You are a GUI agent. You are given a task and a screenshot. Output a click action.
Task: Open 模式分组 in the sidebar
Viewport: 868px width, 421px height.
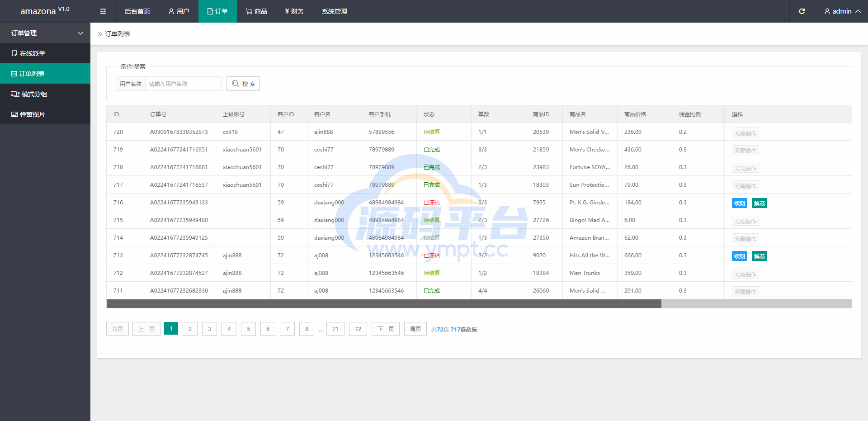[45, 94]
